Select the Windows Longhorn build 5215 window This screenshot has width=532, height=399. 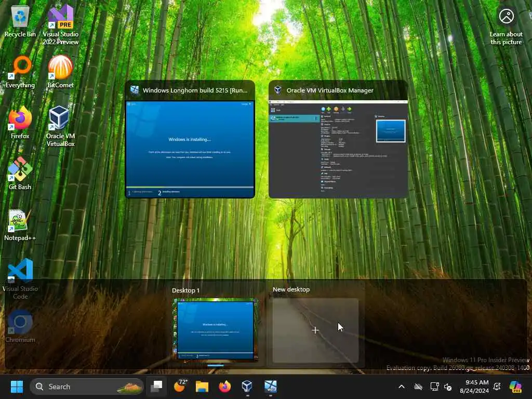click(190, 139)
